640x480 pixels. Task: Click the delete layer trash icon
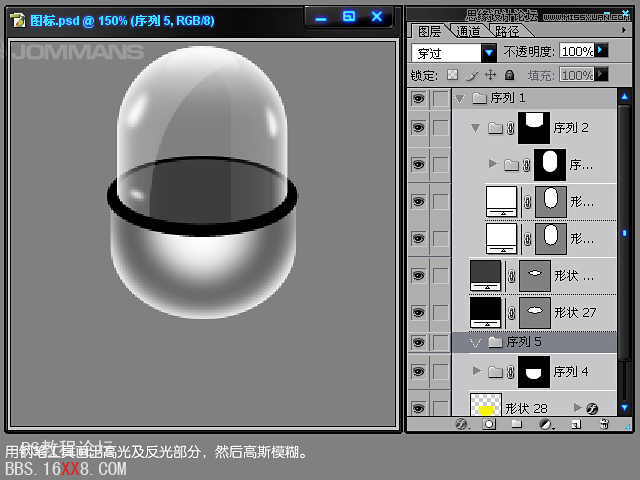click(x=604, y=424)
